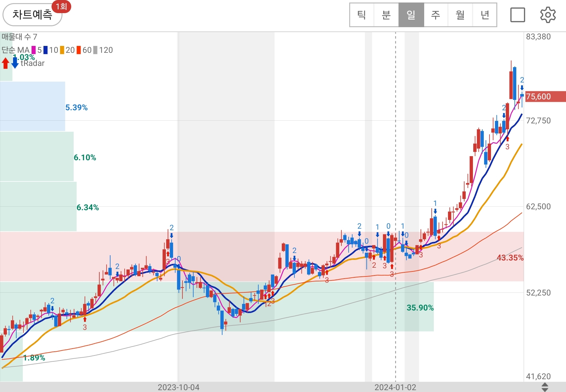Click the navy MA 10 color swatch

pos(46,50)
